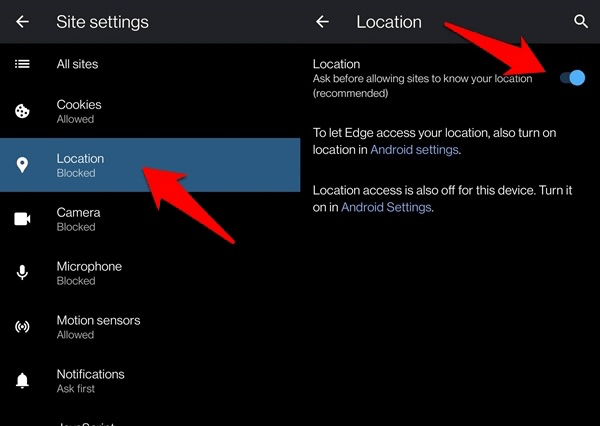Tap the Notifications bell icon

(22, 381)
